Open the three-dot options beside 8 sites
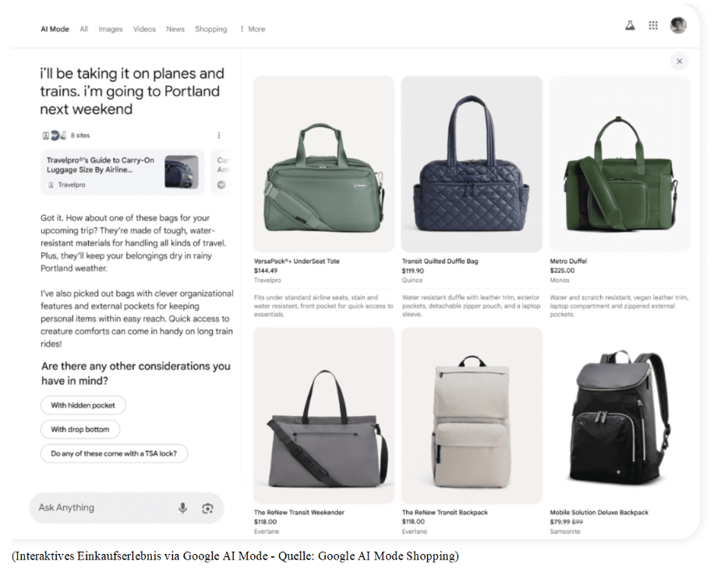Image resolution: width=728 pixels, height=575 pixels. click(x=218, y=136)
